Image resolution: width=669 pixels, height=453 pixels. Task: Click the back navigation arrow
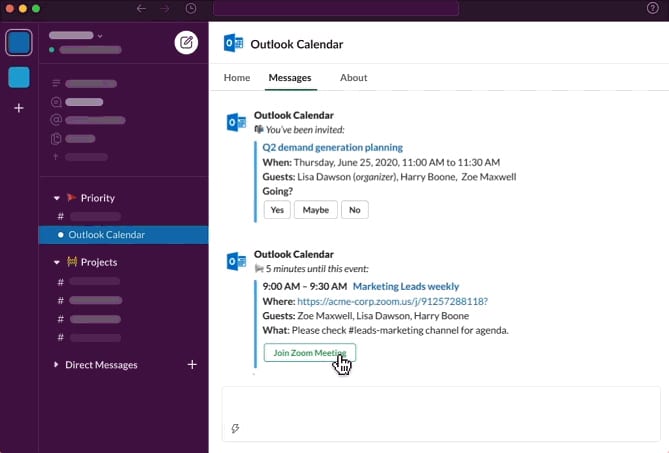pyautogui.click(x=141, y=8)
